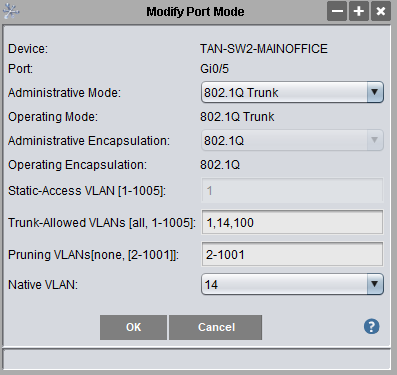Maximize the dialog with the plus button

359,11
